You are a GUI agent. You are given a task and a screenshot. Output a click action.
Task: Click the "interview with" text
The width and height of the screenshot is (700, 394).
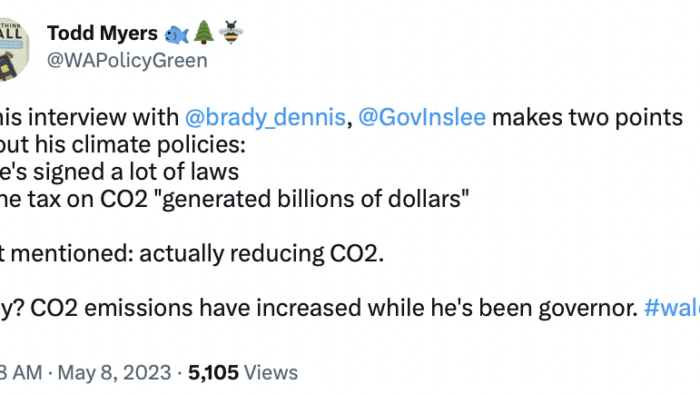pyautogui.click(x=106, y=117)
